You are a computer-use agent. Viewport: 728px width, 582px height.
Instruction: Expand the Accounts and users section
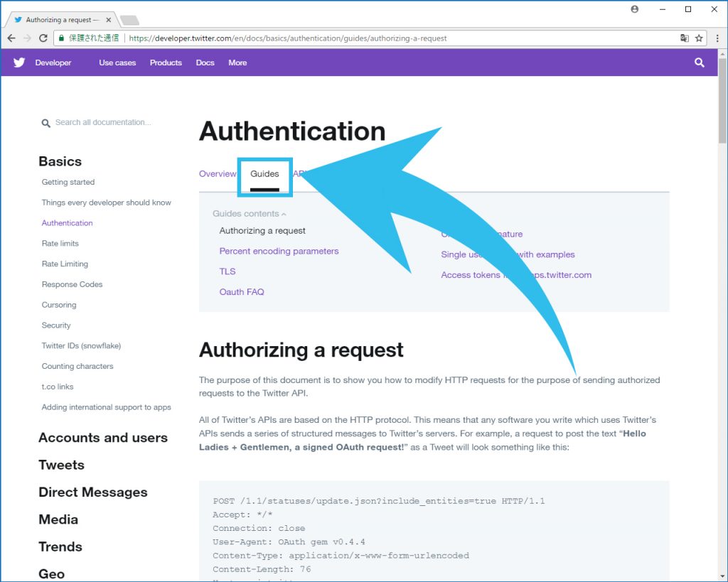click(x=103, y=437)
